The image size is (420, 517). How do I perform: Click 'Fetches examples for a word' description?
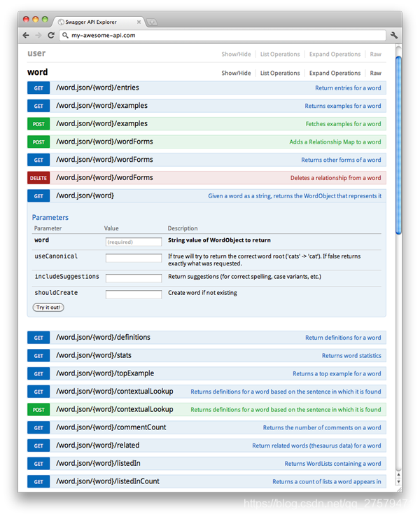pyautogui.click(x=343, y=124)
